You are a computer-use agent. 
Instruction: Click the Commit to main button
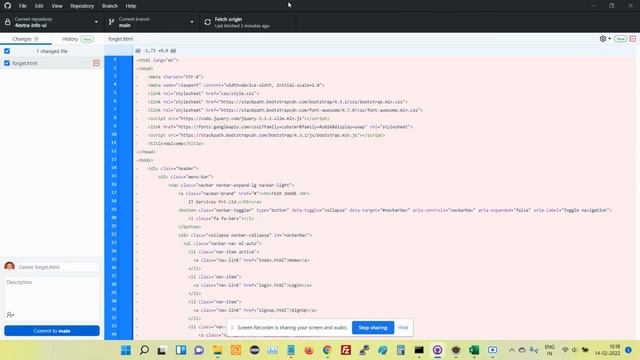point(52,331)
